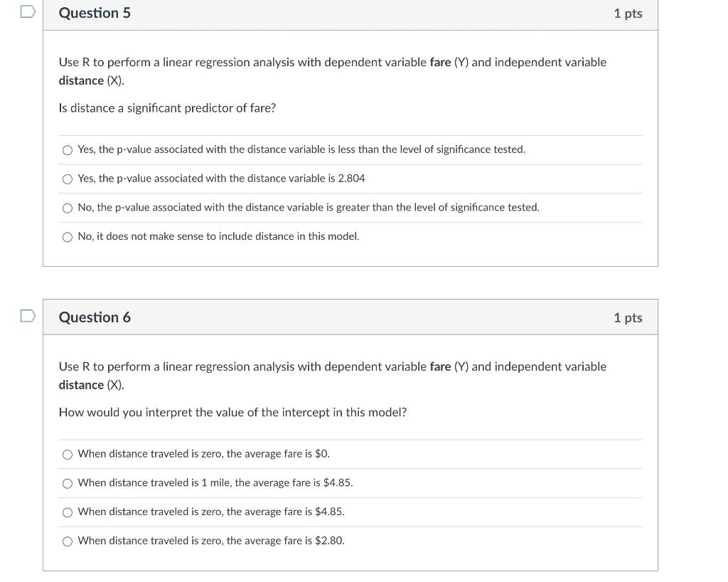This screenshot has width=728, height=582.
Task: Click bold word 'fare' in Question 6 prompt
Action: [440, 366]
